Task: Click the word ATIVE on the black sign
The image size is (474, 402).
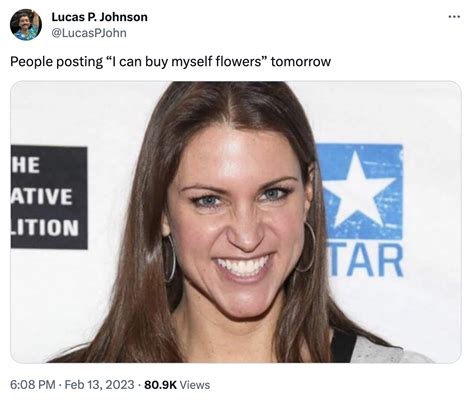Action: click(42, 196)
